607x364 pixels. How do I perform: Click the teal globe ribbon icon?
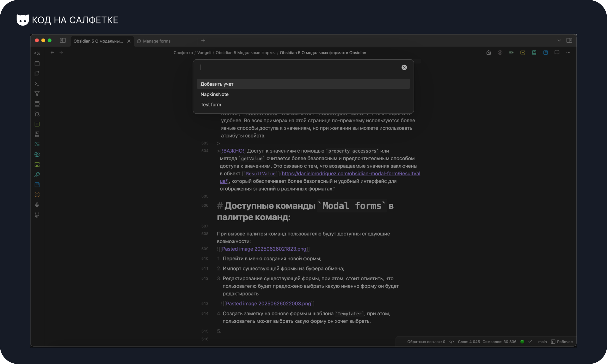tap(37, 155)
